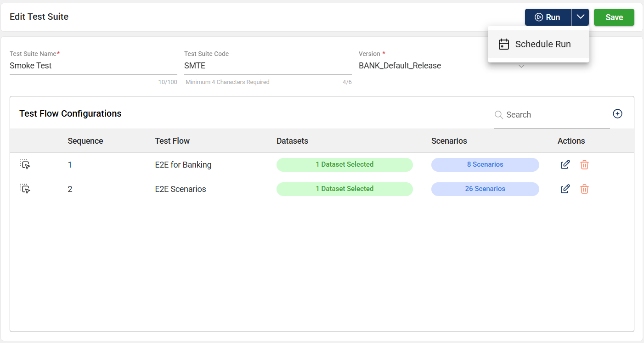Image resolution: width=644 pixels, height=343 pixels.
Task: Delete the E2E Scenarios row
Action: pos(584,189)
